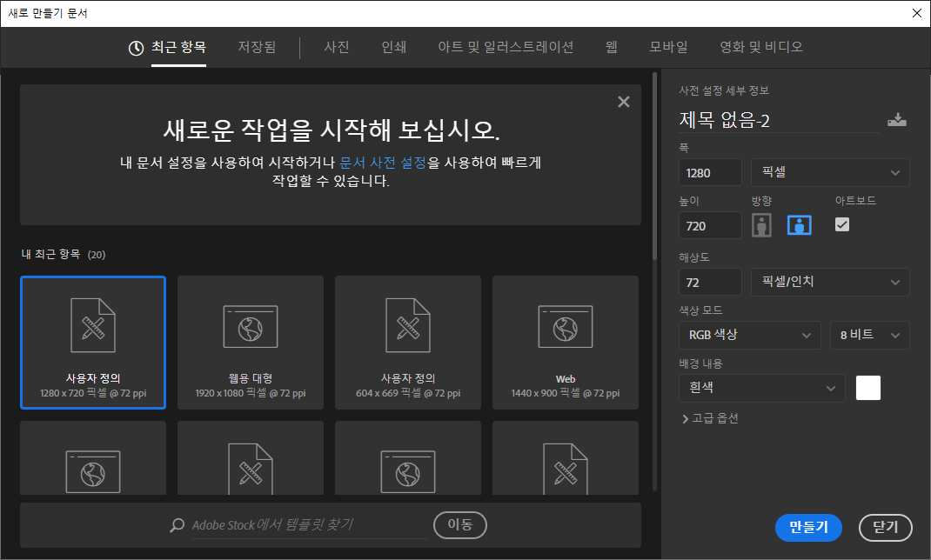Click the save preset icon beside the document name

tap(896, 121)
